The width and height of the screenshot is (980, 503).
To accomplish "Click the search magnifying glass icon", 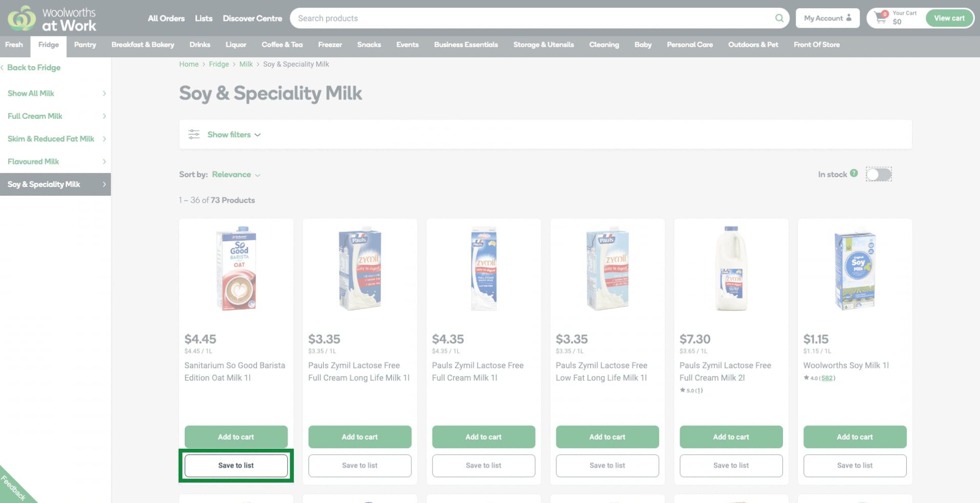I will point(779,18).
